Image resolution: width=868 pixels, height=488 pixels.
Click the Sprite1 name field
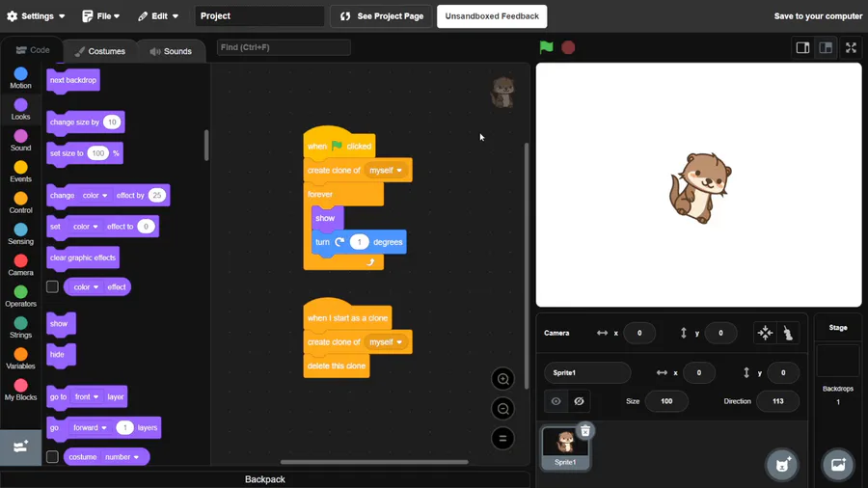coord(587,372)
